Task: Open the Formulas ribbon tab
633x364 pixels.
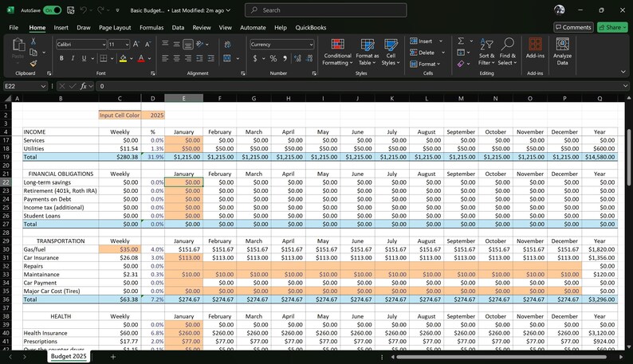Action: [x=151, y=27]
